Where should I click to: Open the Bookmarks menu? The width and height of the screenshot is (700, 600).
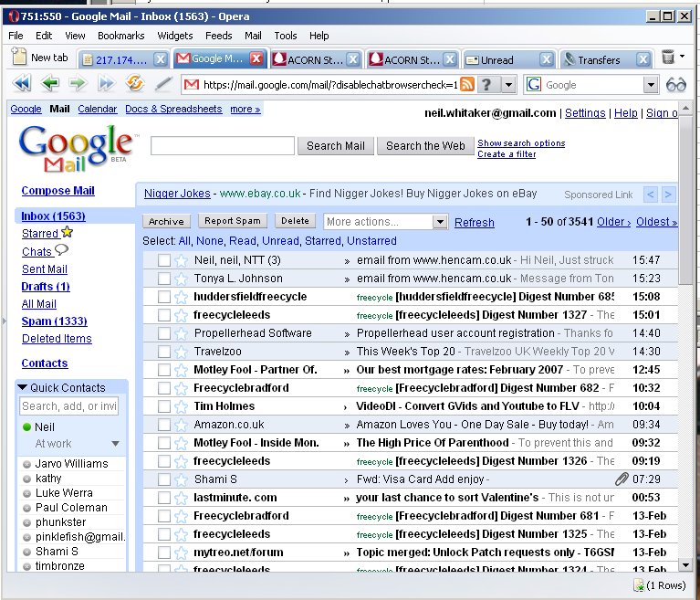[x=121, y=36]
